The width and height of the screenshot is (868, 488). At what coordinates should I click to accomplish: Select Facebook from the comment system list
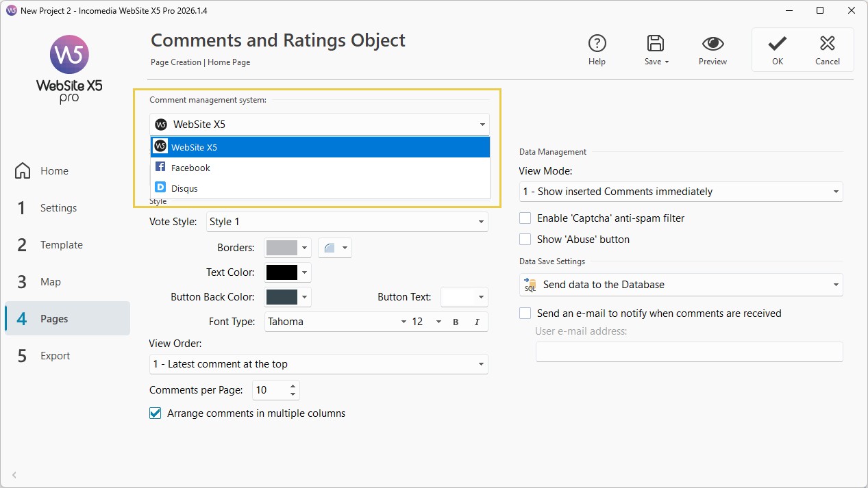(190, 168)
